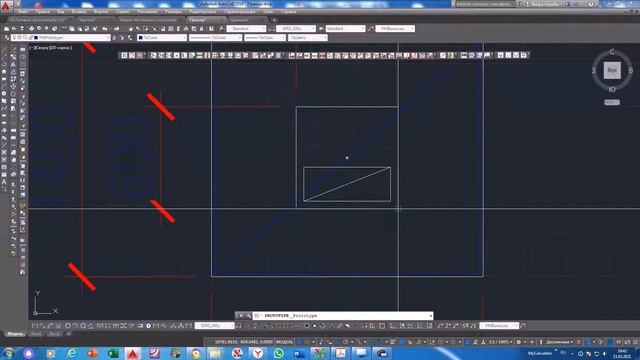Click the Undo arrow icon
The width and height of the screenshot is (640, 360).
click(105, 29)
